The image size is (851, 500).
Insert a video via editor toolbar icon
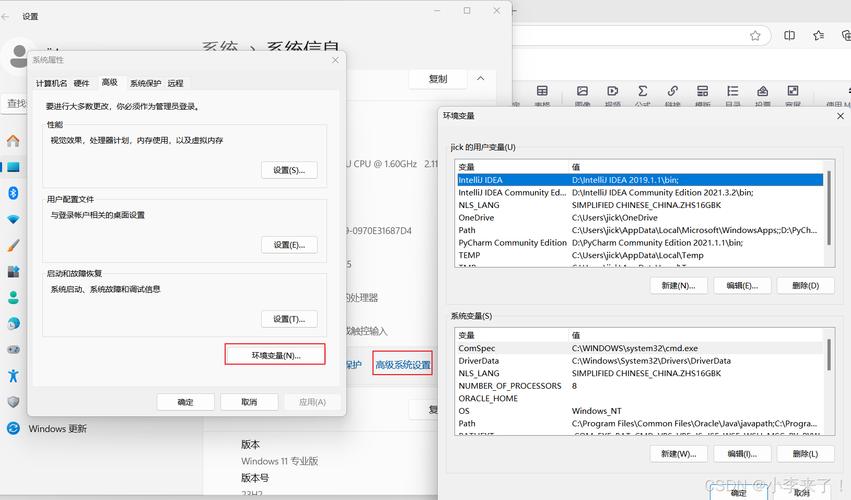[612, 91]
